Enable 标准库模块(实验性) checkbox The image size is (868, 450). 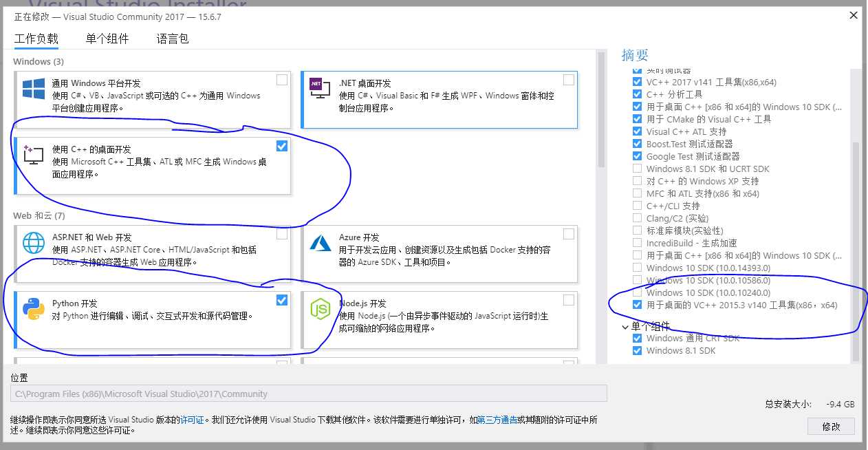637,231
